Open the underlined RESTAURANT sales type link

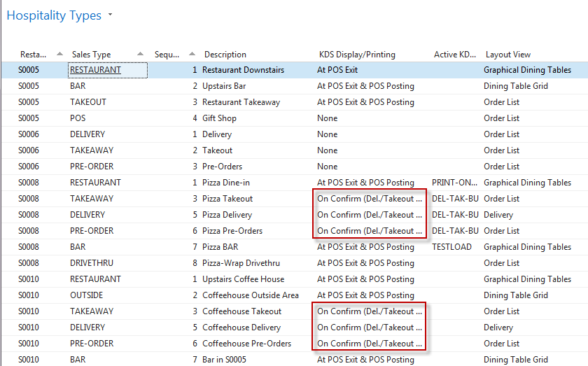[x=95, y=70]
